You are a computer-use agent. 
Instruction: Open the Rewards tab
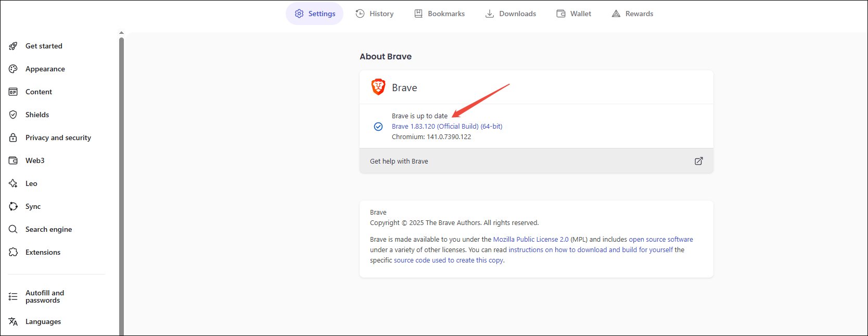(x=632, y=14)
